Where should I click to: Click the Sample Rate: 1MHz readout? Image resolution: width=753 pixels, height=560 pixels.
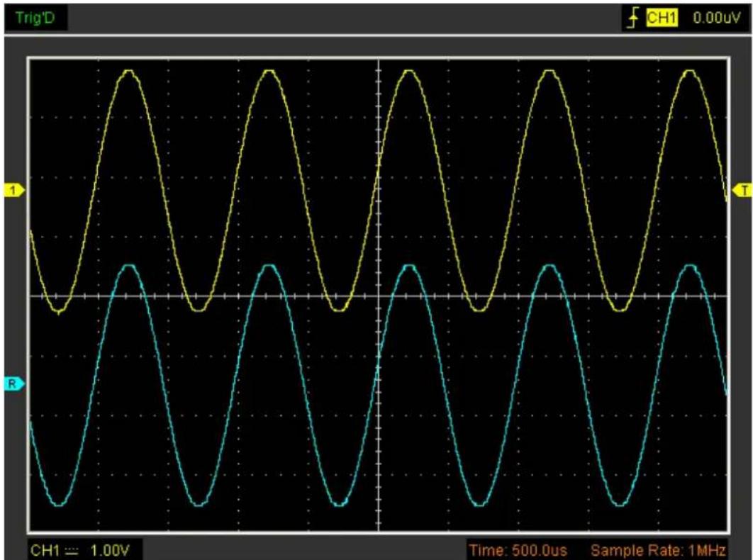(x=657, y=550)
